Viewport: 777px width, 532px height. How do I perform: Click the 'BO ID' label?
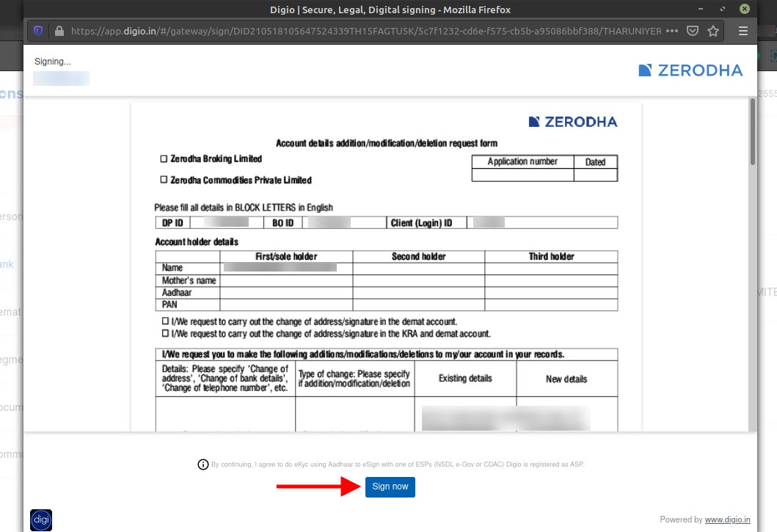(283, 223)
